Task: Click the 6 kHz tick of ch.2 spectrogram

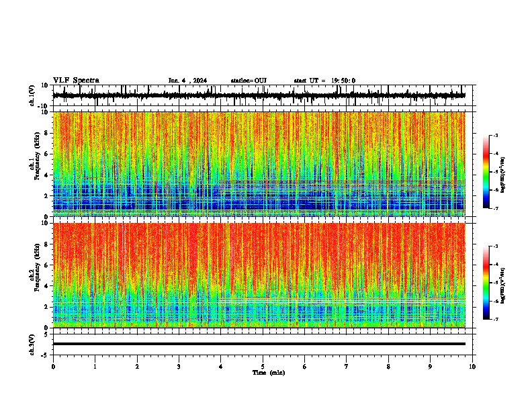Action: click(x=46, y=265)
